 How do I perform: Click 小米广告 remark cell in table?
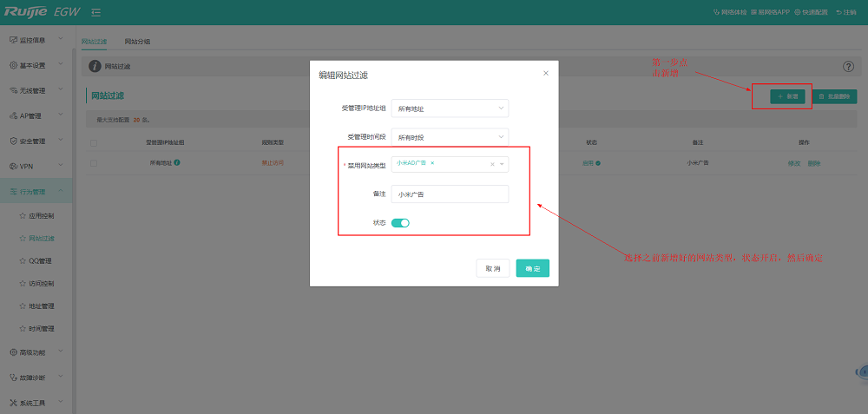pyautogui.click(x=698, y=163)
